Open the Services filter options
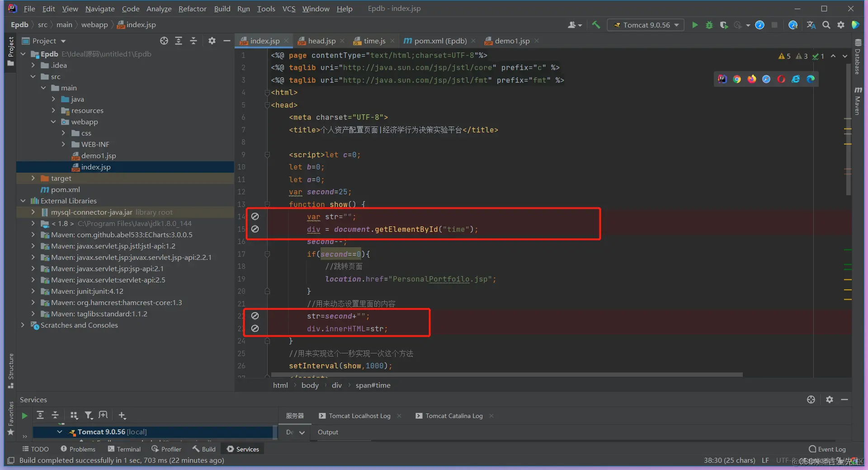Viewport: 868px width, 470px height. click(x=89, y=415)
